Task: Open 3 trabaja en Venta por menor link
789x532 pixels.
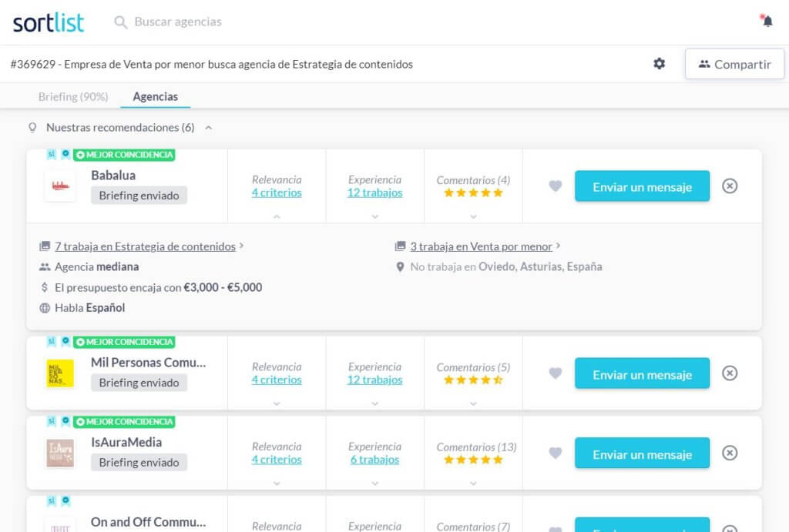Action: (x=481, y=246)
